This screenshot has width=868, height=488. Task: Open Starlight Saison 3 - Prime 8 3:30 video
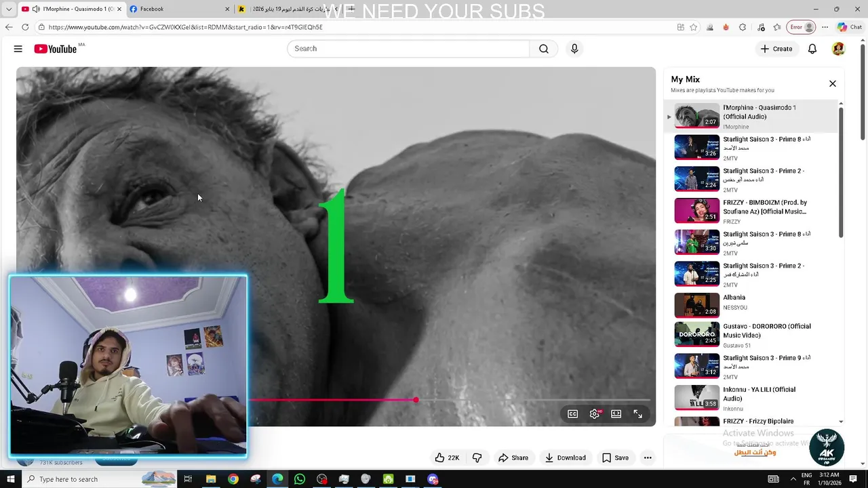pos(751,243)
